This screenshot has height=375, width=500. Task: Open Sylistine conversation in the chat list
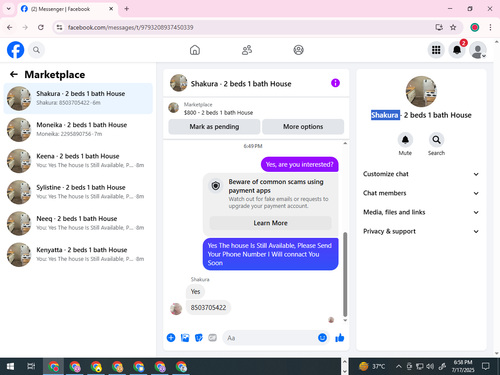point(78,192)
